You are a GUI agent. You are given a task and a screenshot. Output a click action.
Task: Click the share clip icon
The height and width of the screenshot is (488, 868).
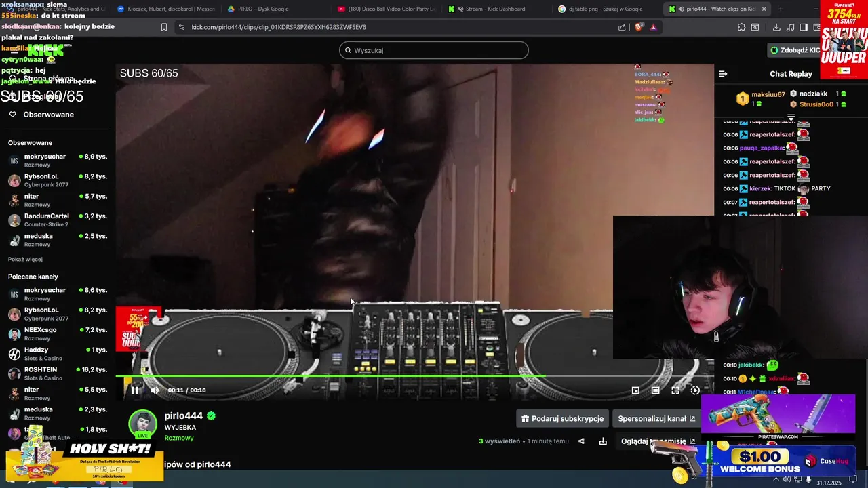point(581,441)
